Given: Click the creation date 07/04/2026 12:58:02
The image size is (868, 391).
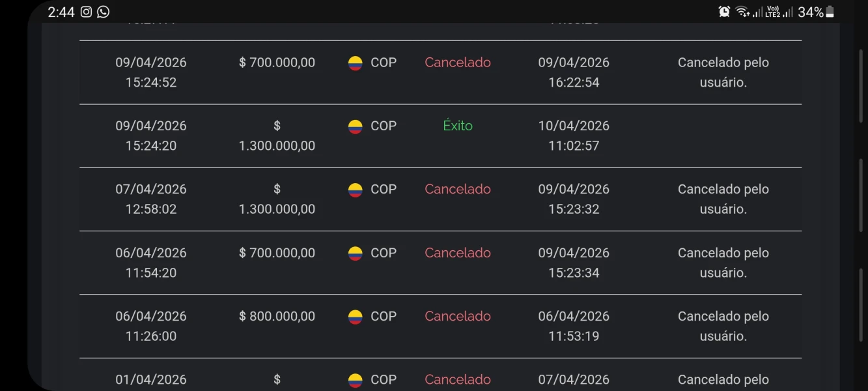Looking at the screenshot, I should pos(151,199).
